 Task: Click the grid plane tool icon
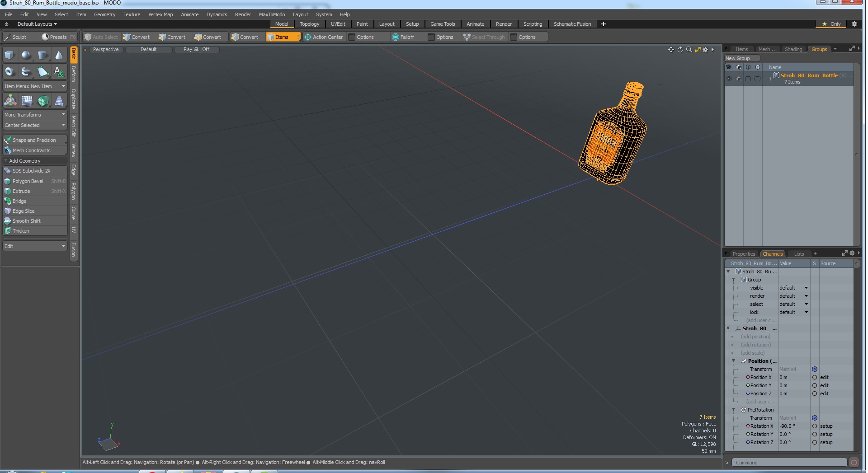pos(27,101)
